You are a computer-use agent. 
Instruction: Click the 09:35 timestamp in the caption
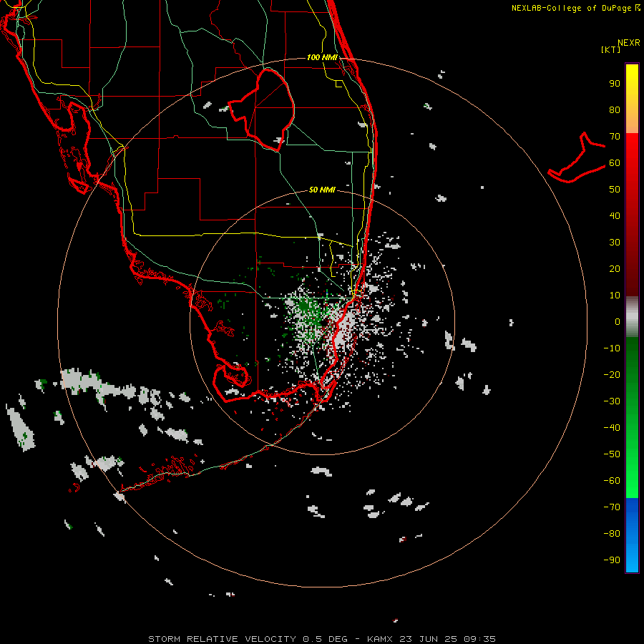[479, 639]
